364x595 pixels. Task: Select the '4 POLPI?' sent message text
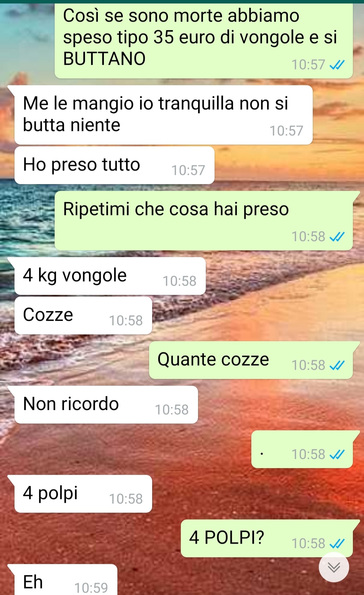(227, 537)
